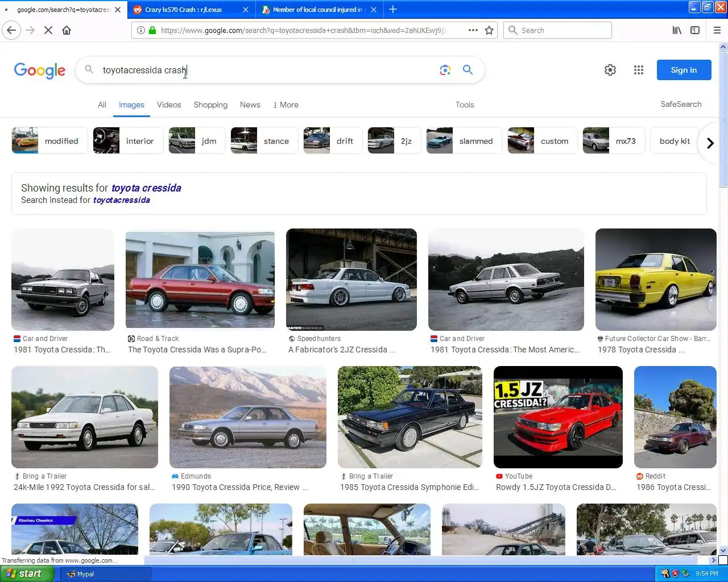Search instead for toyotacressida link

click(x=122, y=200)
